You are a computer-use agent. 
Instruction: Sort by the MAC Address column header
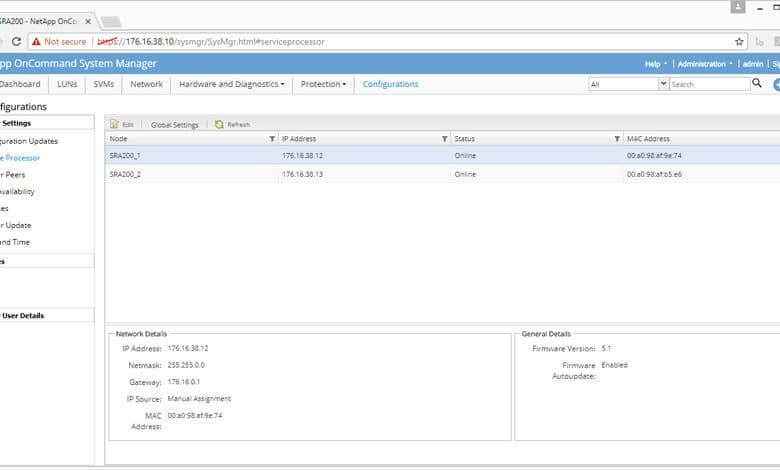click(x=648, y=139)
